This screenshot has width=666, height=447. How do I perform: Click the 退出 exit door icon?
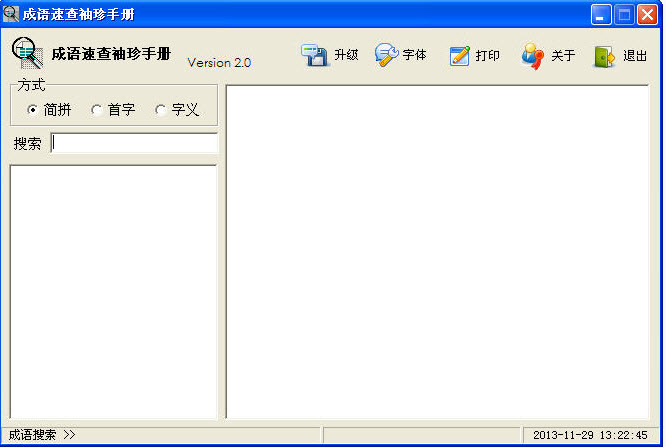[604, 57]
